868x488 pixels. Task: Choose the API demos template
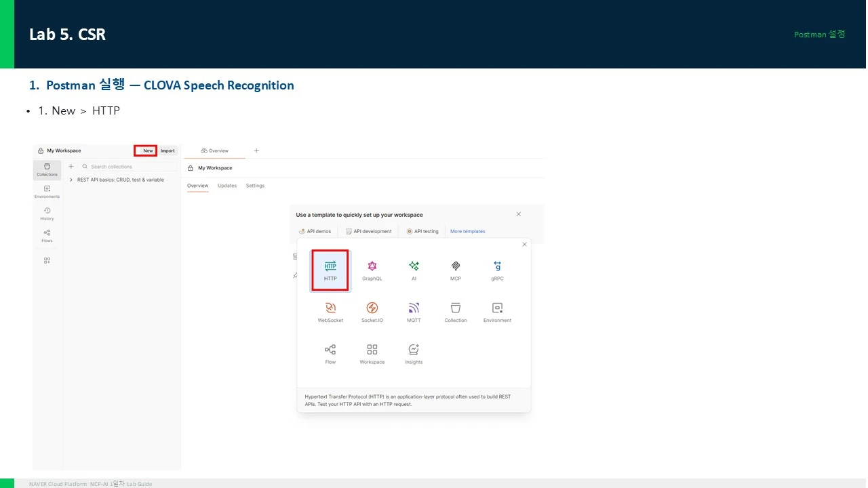pyautogui.click(x=315, y=231)
